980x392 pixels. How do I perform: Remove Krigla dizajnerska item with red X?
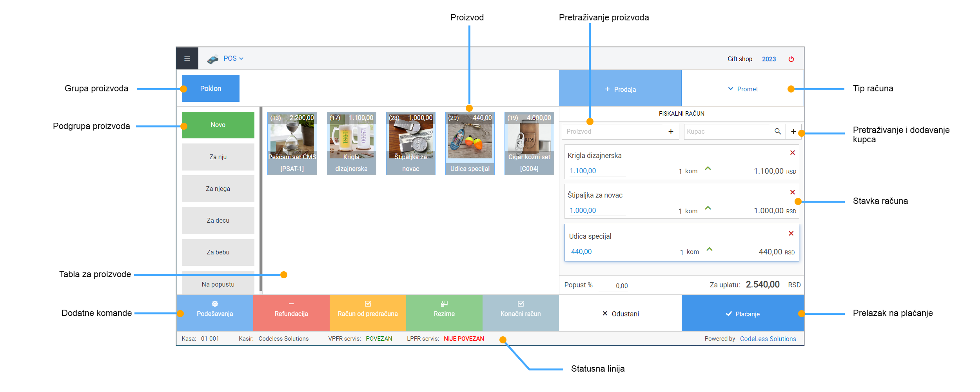click(x=792, y=152)
